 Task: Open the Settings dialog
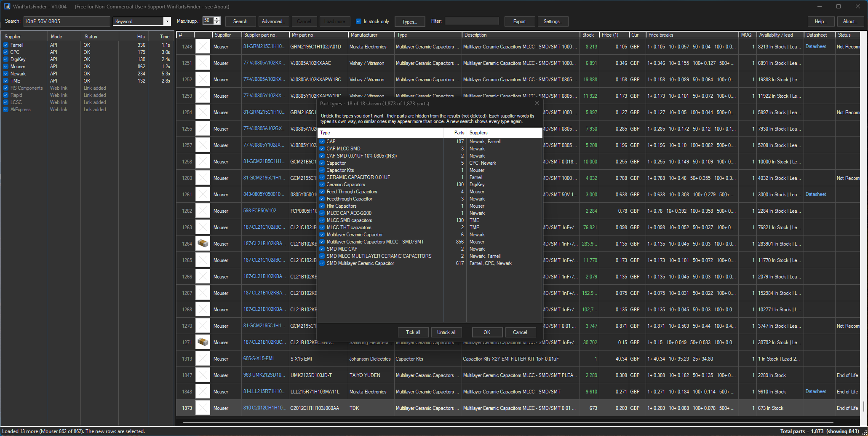tap(553, 21)
